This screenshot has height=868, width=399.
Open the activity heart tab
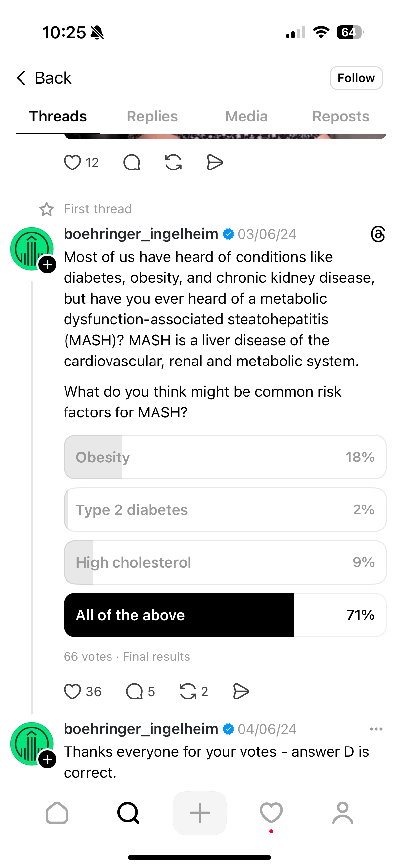pos(271,813)
